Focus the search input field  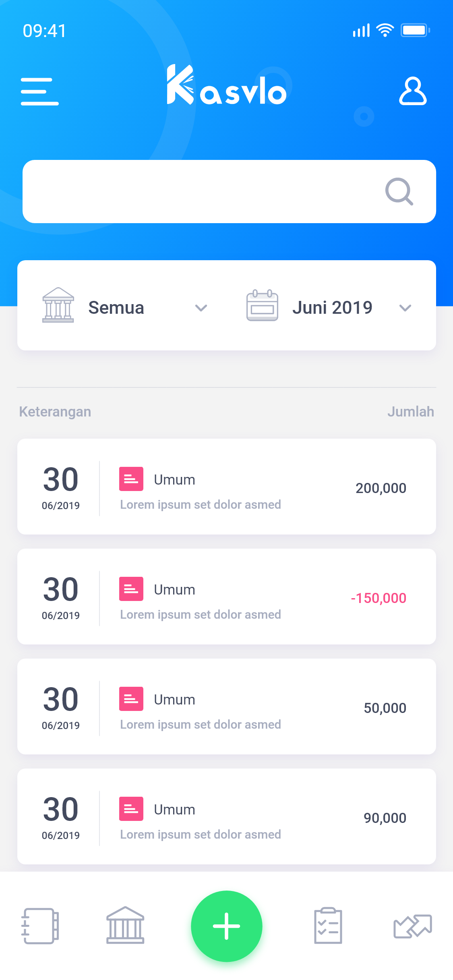click(x=229, y=191)
